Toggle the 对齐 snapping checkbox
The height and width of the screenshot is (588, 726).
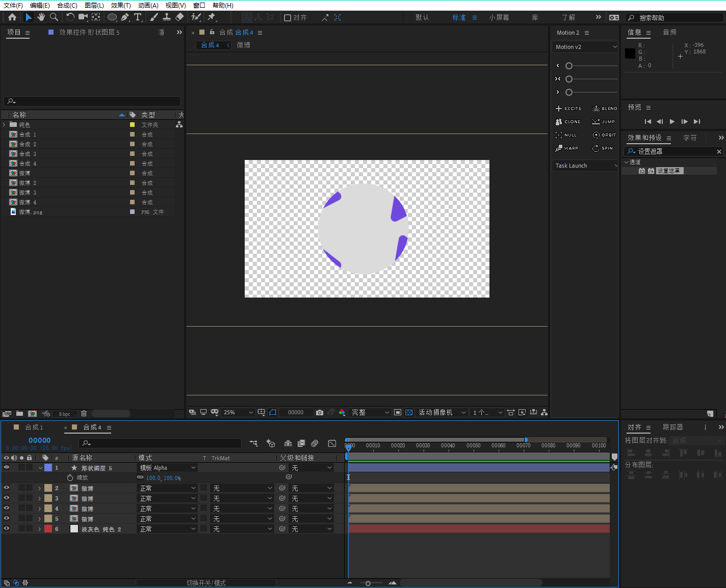click(288, 18)
